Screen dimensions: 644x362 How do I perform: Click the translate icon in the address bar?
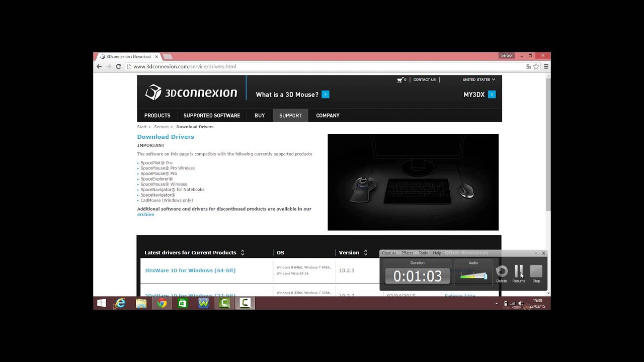pos(528,66)
